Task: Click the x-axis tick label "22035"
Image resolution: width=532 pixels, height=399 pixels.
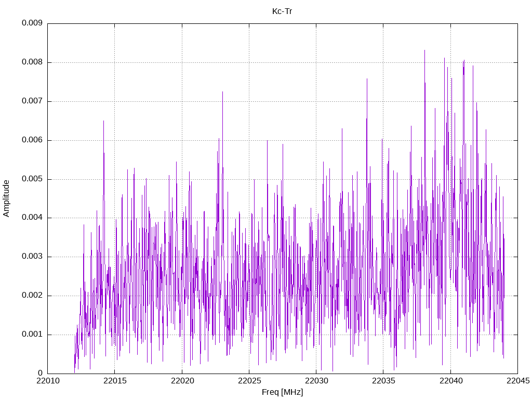Action: click(383, 381)
